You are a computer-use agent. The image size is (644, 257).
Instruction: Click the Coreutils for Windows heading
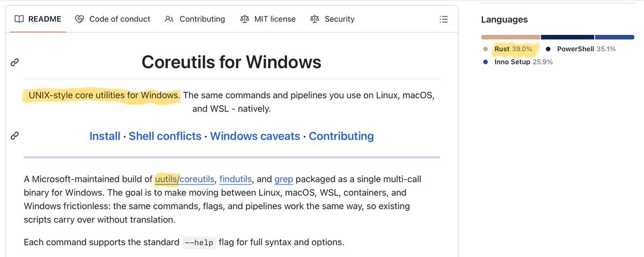tap(231, 62)
